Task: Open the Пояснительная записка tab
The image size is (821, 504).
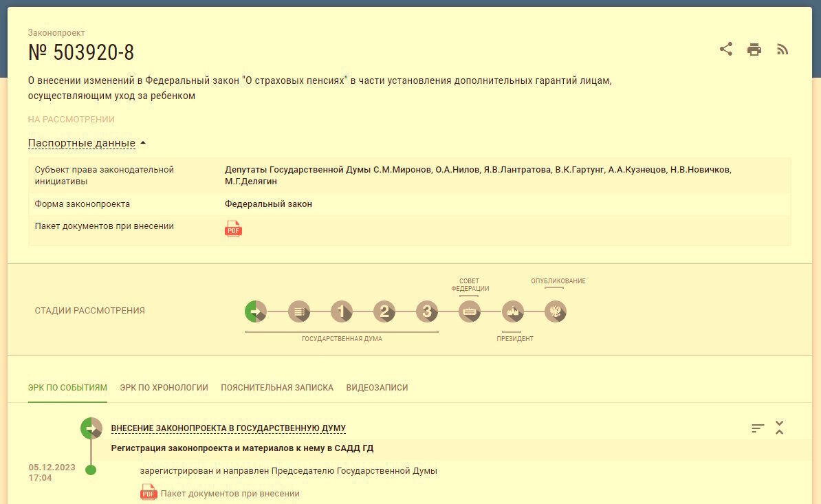Action: [x=277, y=388]
